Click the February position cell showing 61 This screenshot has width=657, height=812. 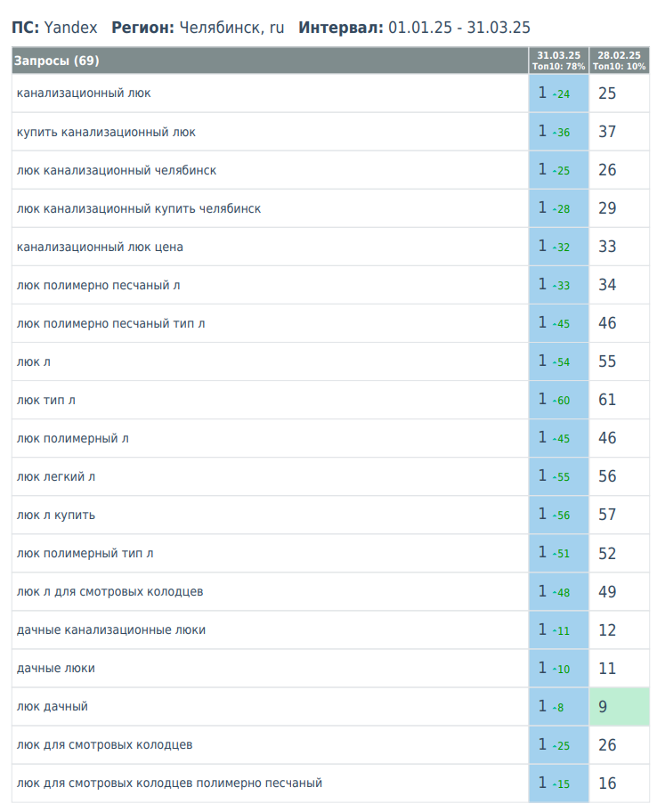click(x=619, y=400)
